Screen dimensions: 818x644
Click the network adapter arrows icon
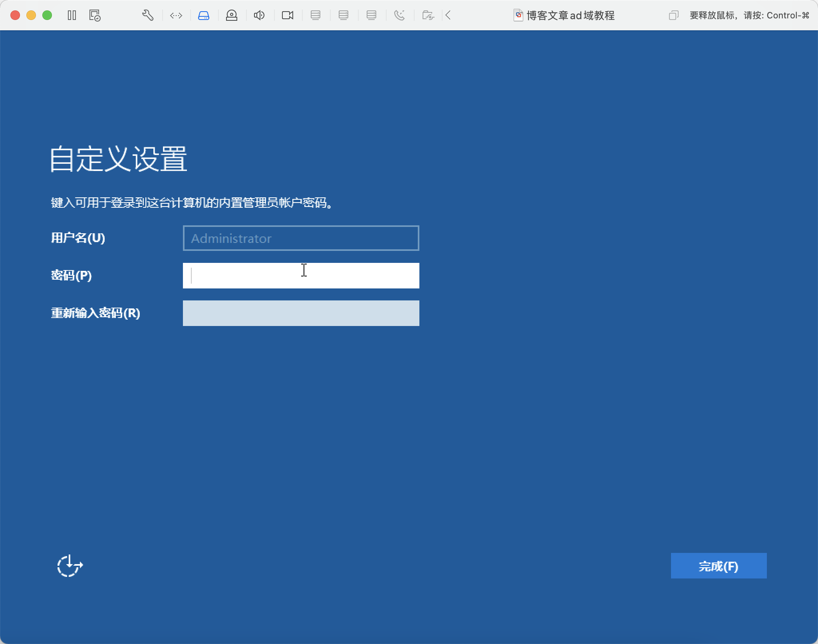(176, 16)
